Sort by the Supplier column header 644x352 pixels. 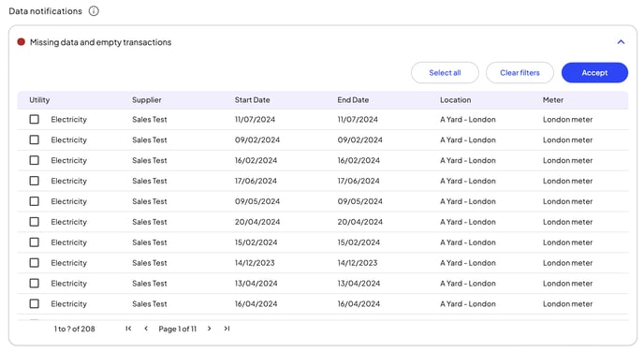pos(147,100)
